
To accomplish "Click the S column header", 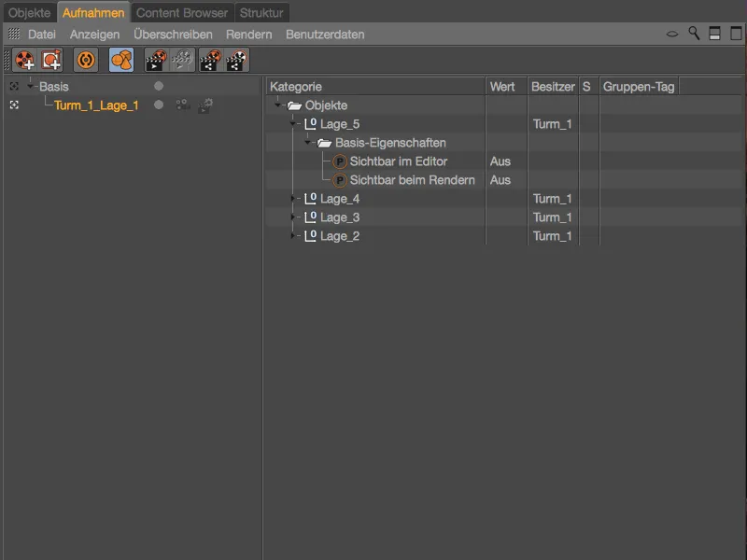I will point(588,87).
